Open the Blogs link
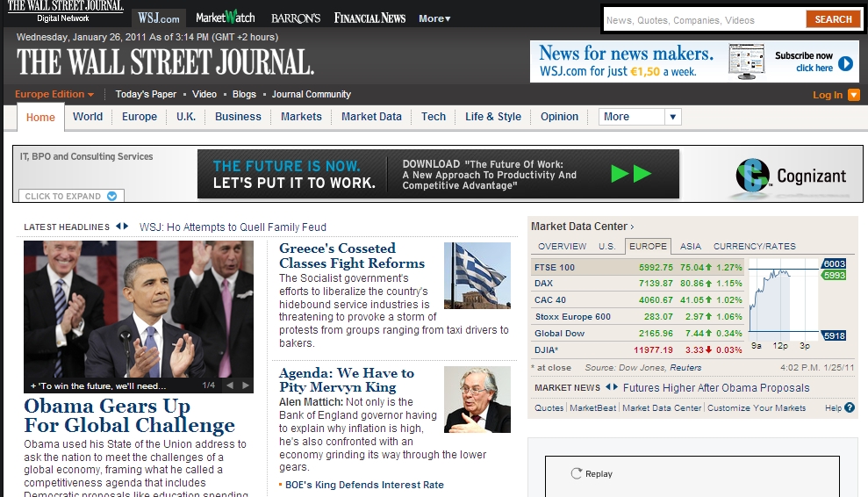Image resolution: width=868 pixels, height=497 pixels. (x=244, y=94)
